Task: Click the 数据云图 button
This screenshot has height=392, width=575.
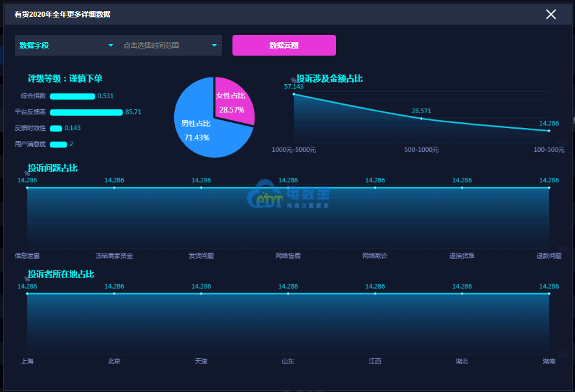Action: pyautogui.click(x=284, y=45)
